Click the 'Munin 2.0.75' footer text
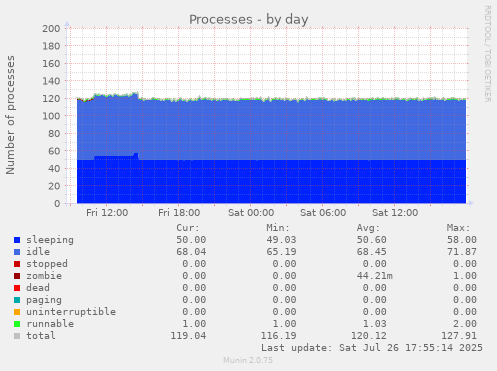The image size is (497, 371). click(x=248, y=360)
